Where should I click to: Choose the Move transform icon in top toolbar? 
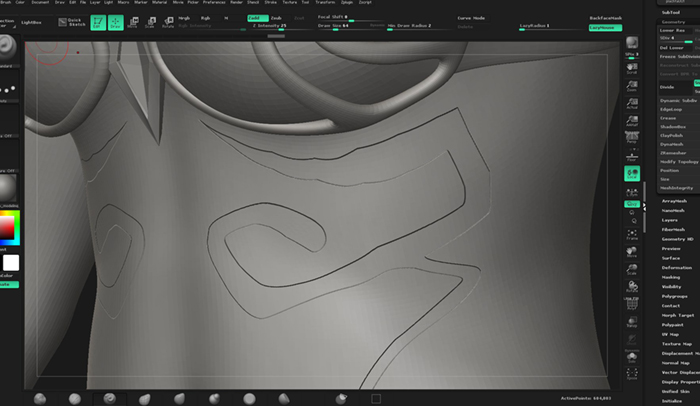coord(133,23)
